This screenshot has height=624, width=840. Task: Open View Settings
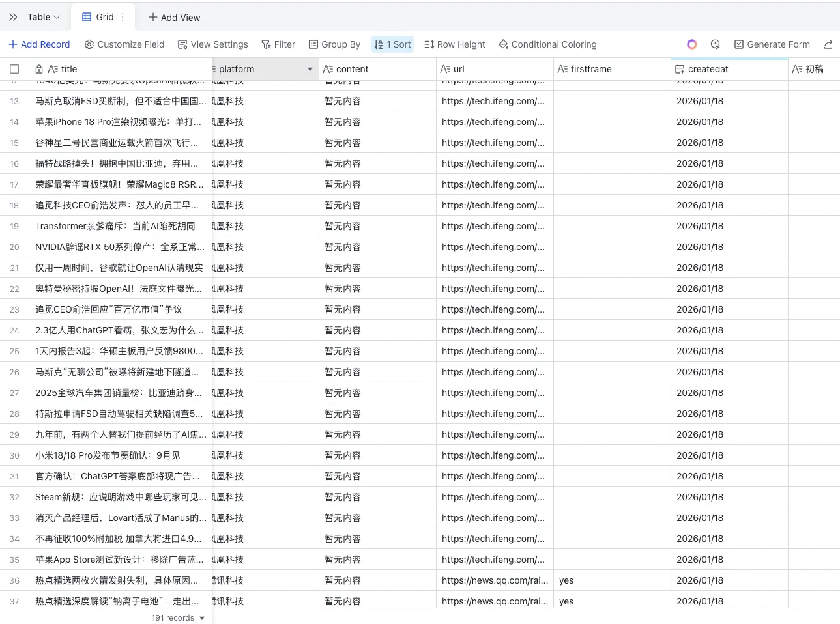(x=213, y=44)
